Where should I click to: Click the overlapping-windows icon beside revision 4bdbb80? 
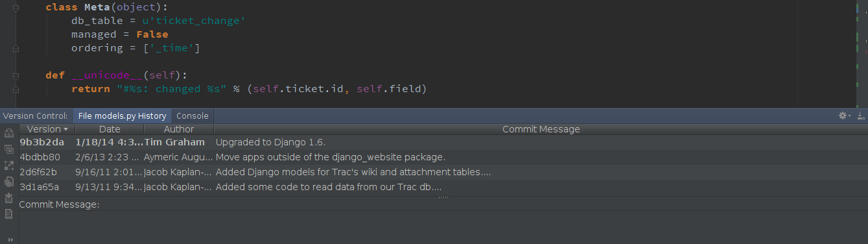pos(9,149)
